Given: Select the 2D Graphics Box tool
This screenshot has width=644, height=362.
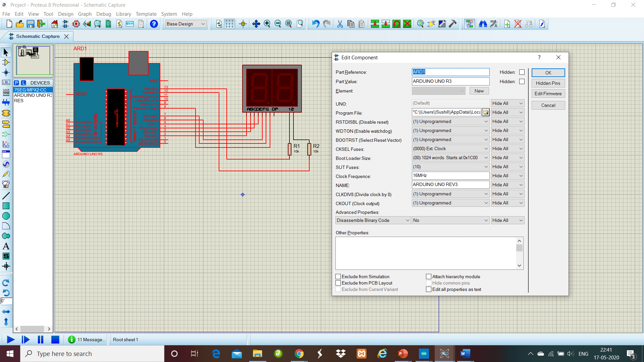Looking at the screenshot, I should click(6, 206).
